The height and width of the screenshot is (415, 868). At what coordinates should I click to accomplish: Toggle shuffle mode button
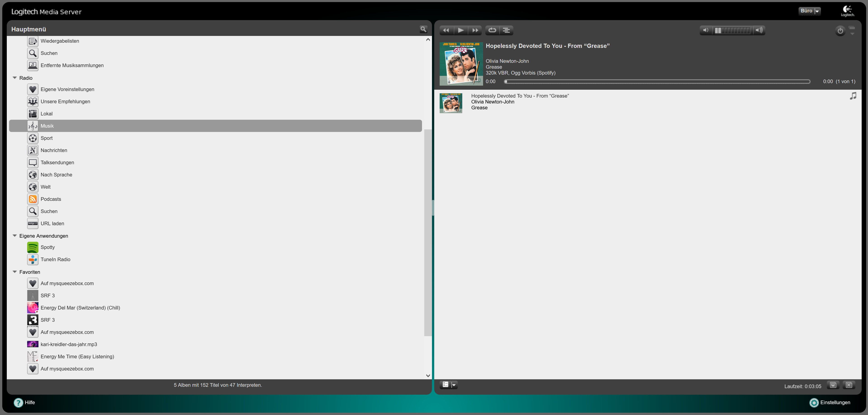[x=506, y=30]
